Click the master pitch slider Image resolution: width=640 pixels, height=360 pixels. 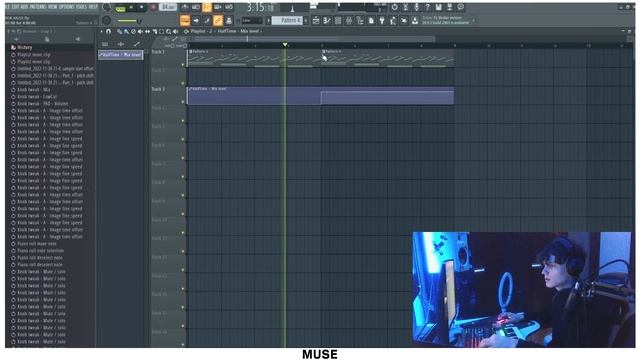pyautogui.click(x=129, y=21)
